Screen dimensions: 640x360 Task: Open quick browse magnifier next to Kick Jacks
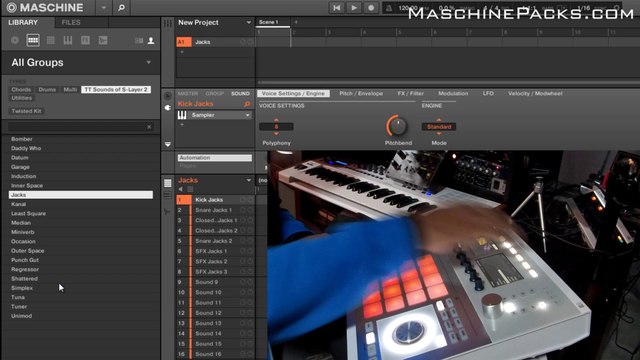247,104
